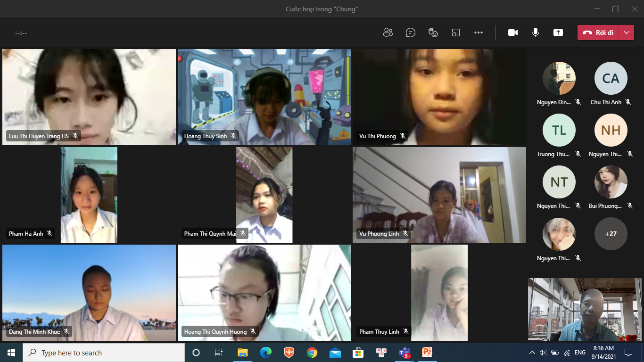The height and width of the screenshot is (362, 644).
Task: Click the self-view video preview thumbnail
Action: 585,309
